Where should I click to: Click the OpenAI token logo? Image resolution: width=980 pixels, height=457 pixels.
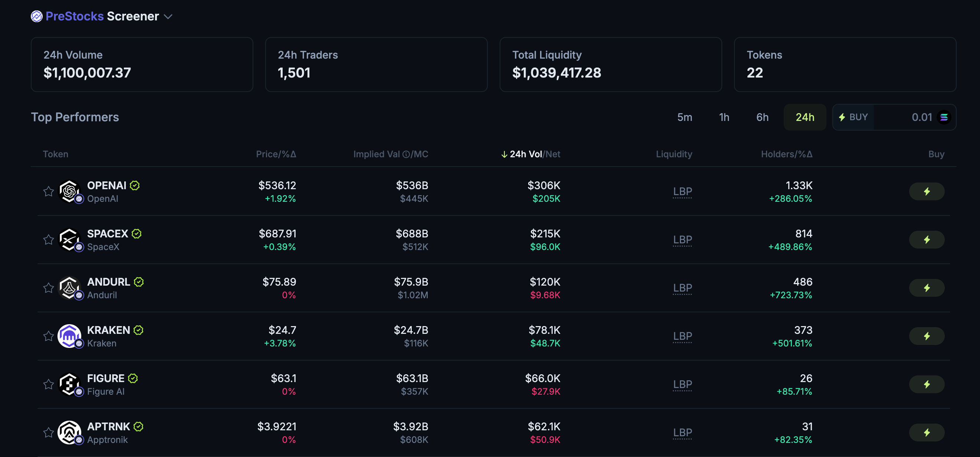[69, 191]
